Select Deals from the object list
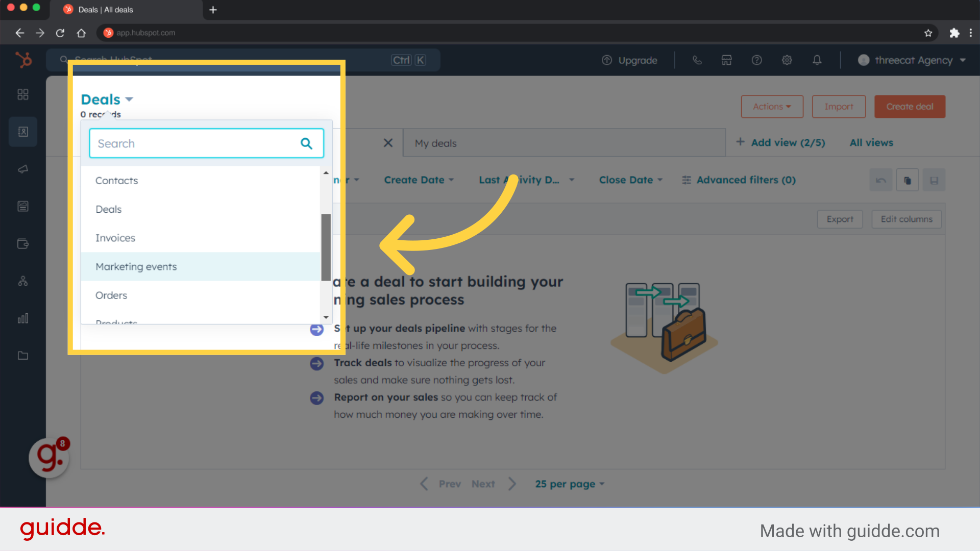 click(x=200, y=209)
